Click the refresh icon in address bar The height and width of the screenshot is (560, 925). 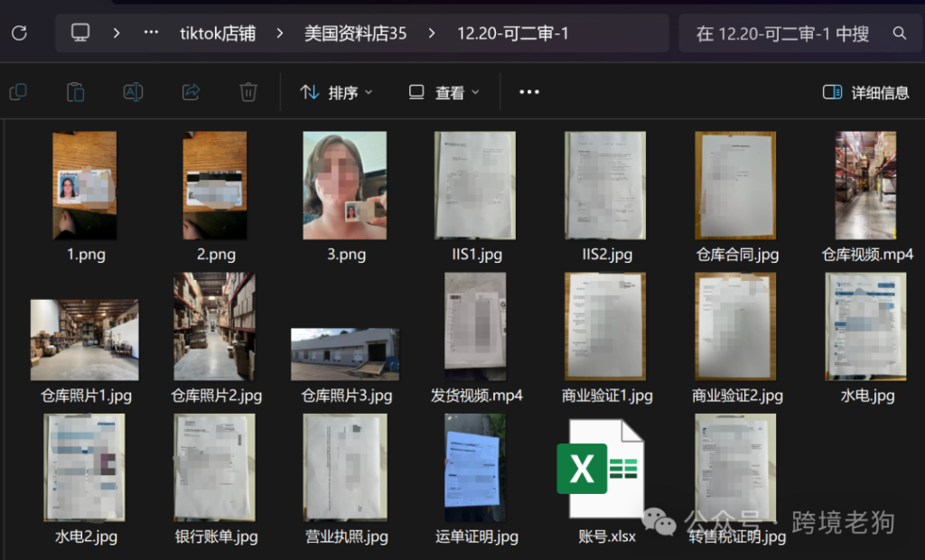[18, 33]
